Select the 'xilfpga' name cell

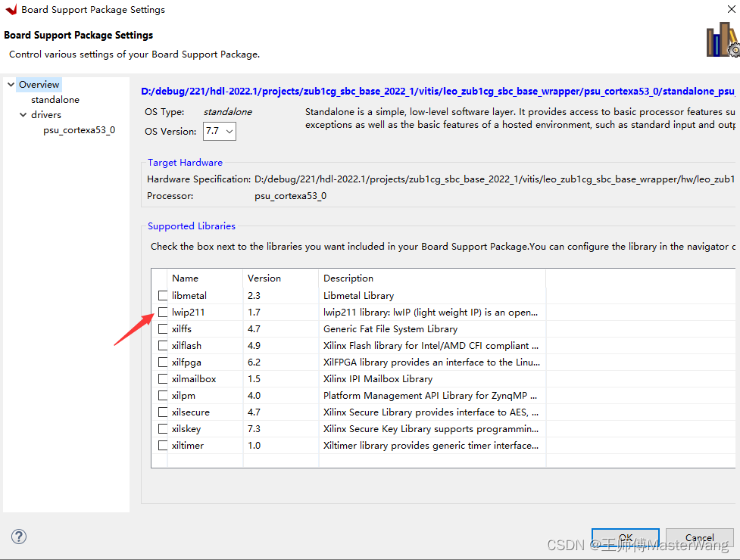186,362
